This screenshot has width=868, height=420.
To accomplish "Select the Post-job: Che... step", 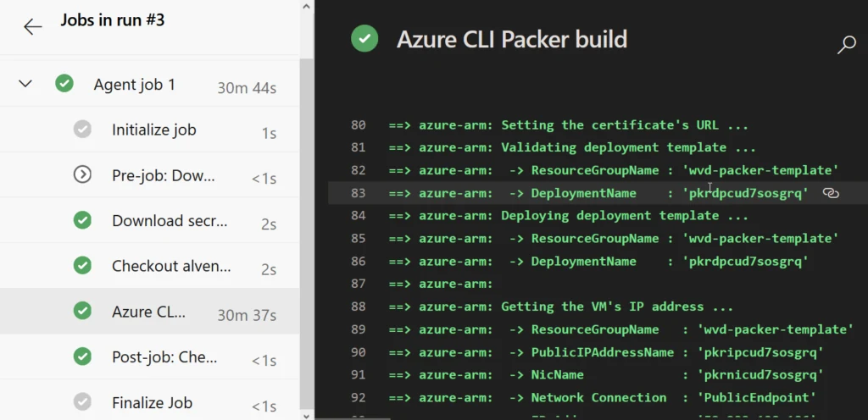I will [x=149, y=356].
